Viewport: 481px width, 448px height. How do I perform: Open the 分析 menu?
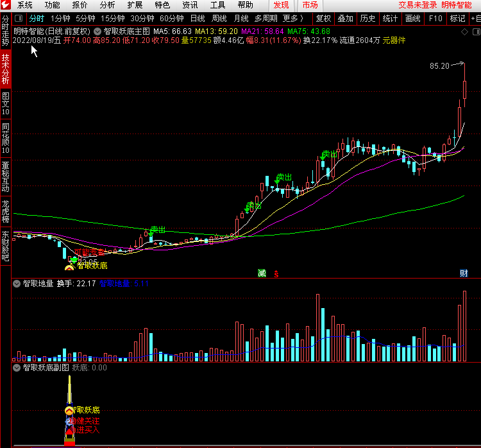tap(107, 5)
